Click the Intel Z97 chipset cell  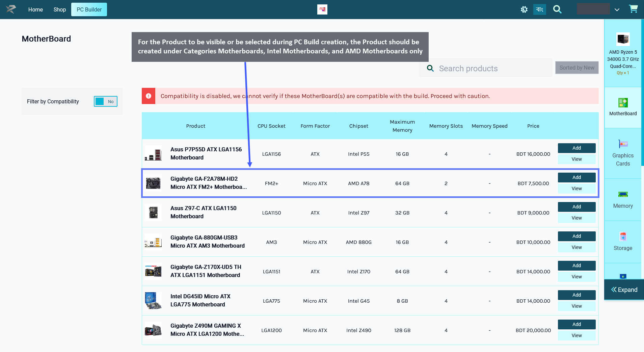tap(359, 213)
